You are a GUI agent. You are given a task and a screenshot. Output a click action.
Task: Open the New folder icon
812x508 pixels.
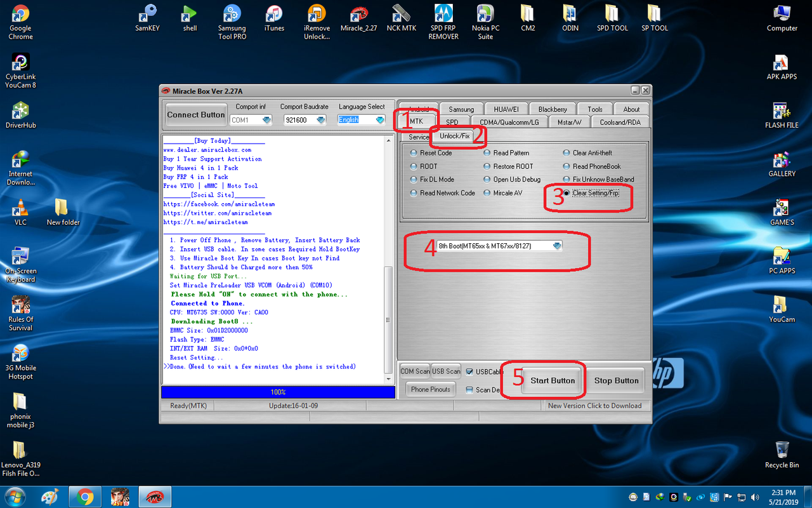coord(63,212)
